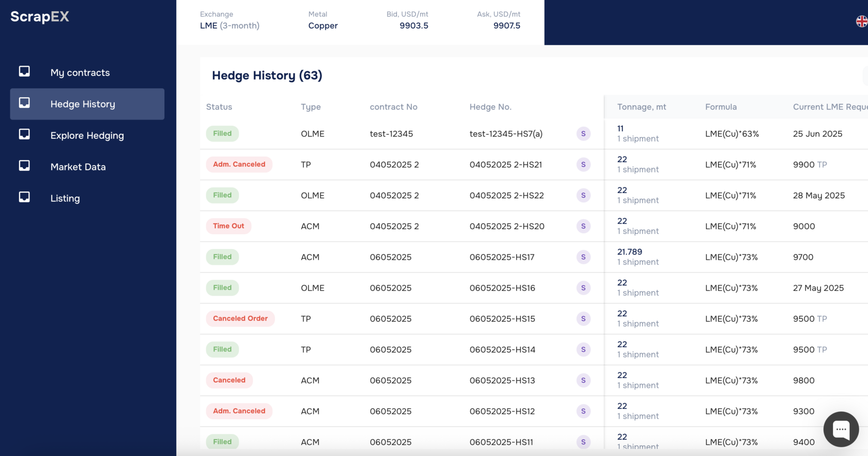Click the Tonnage, mt column header
Screen dimensions: 868x456
point(641,107)
